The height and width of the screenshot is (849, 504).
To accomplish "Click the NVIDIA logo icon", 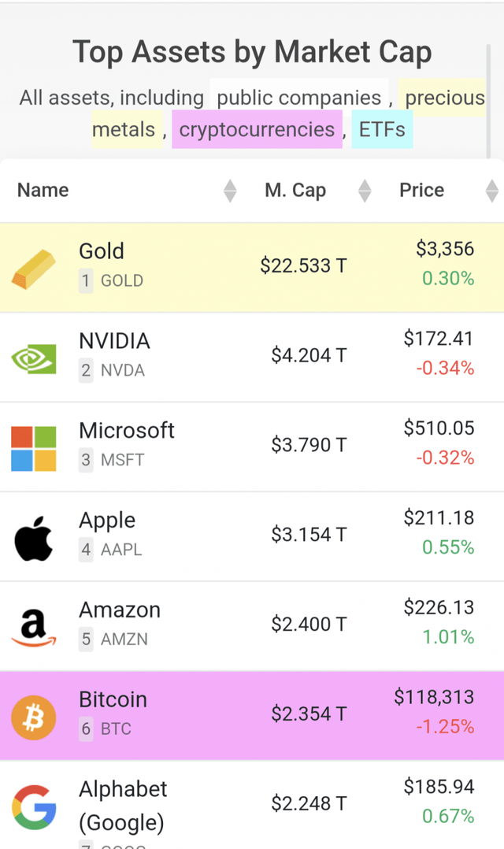I will coord(34,358).
